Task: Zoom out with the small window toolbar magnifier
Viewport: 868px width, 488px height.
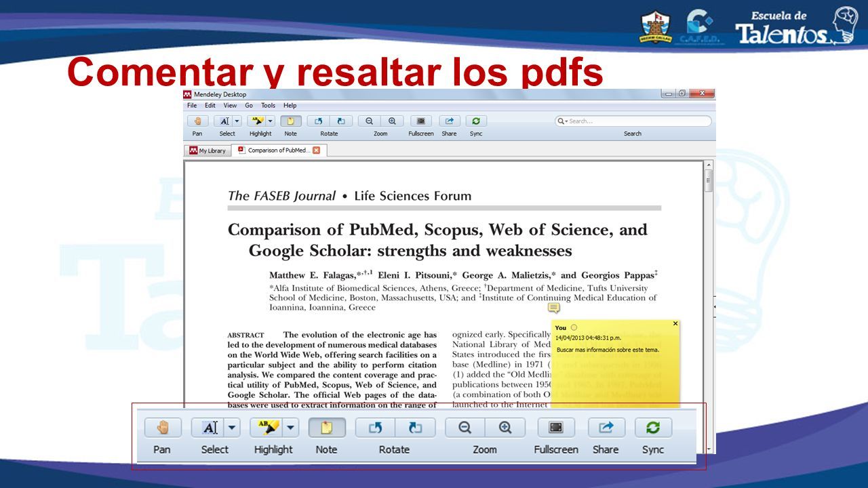Action: [369, 121]
